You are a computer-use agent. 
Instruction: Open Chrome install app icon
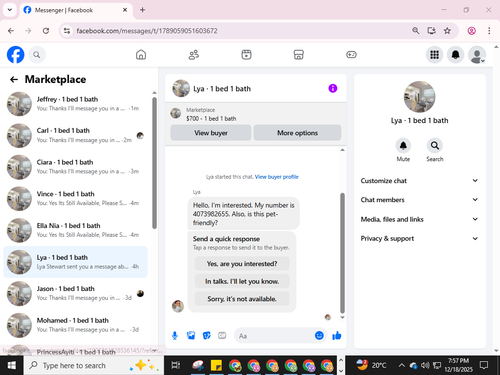pyautogui.click(x=431, y=31)
